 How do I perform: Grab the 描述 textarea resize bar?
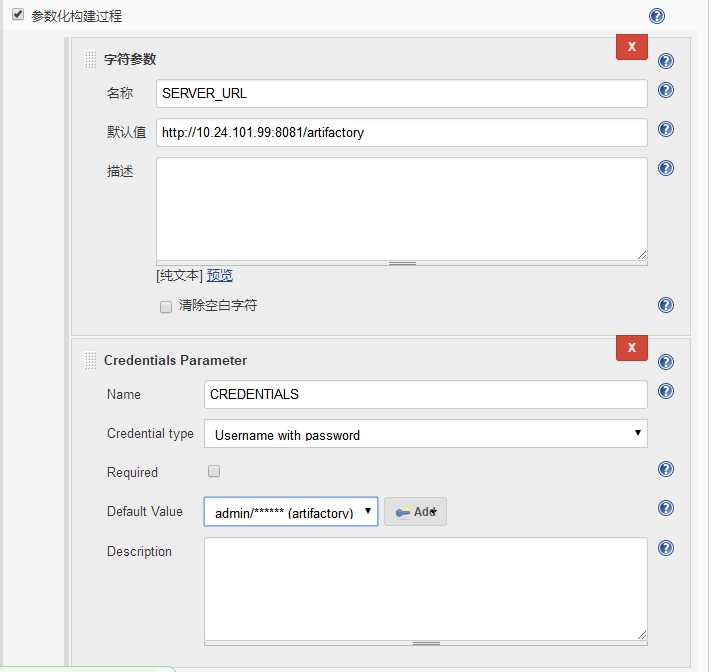(x=402, y=263)
